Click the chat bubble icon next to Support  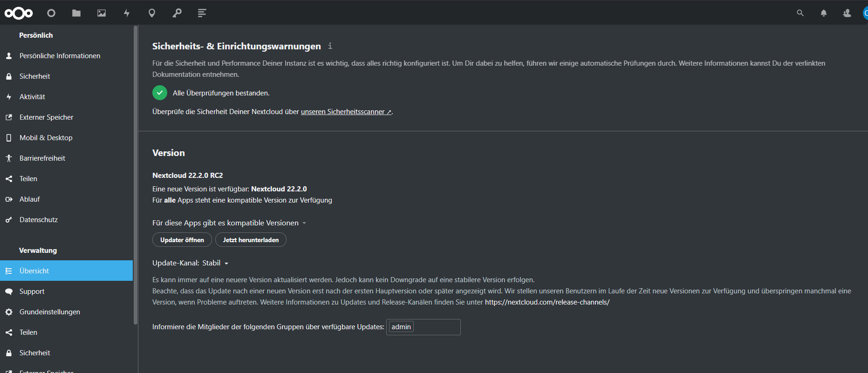(9, 292)
